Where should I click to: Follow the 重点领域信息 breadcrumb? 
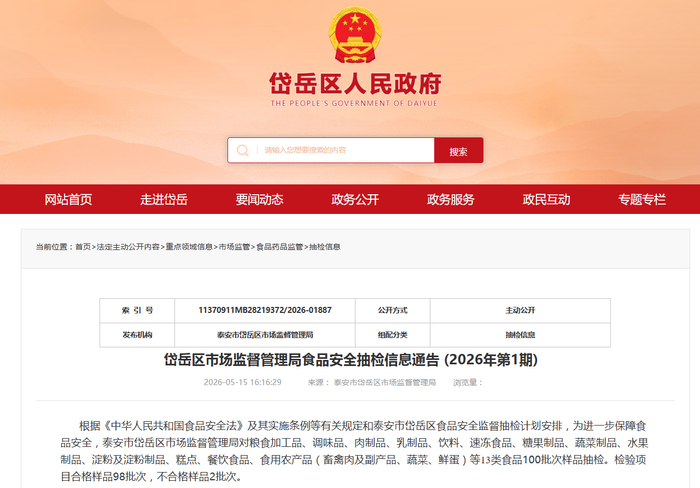click(189, 247)
